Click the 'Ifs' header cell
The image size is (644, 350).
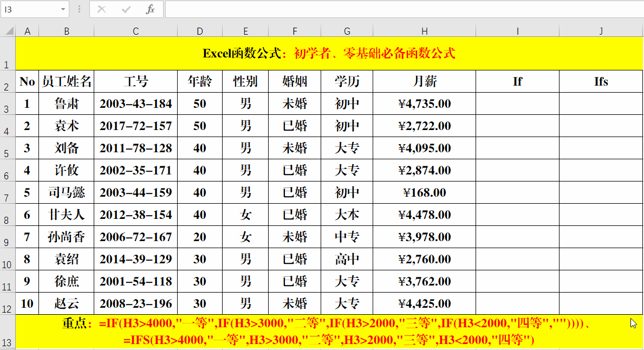[601, 81]
